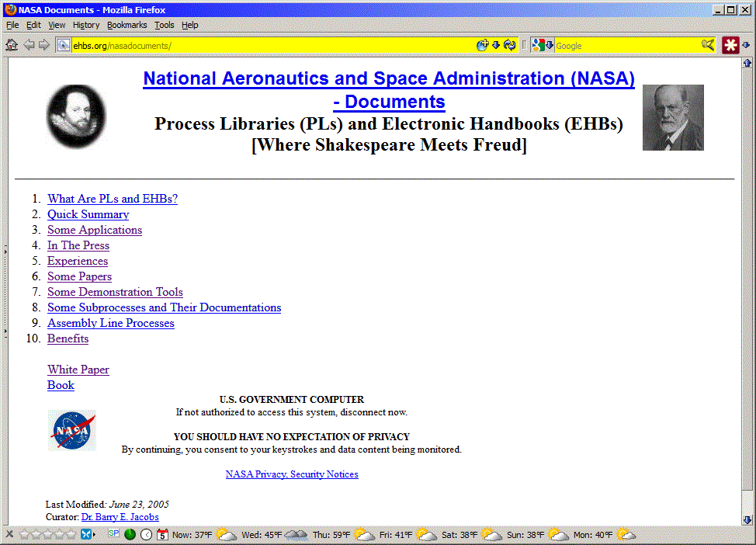
Task: Open the address bar history dropdown arrow
Action: point(496,45)
